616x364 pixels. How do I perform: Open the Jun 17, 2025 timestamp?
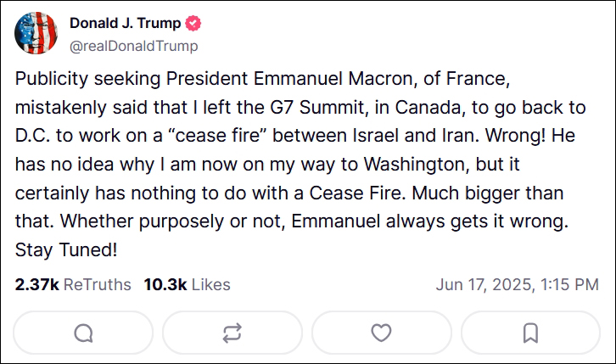tap(518, 285)
